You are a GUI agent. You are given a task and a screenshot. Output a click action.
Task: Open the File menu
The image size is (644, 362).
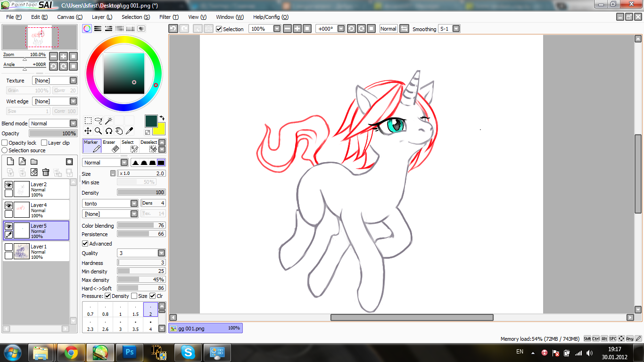click(14, 17)
